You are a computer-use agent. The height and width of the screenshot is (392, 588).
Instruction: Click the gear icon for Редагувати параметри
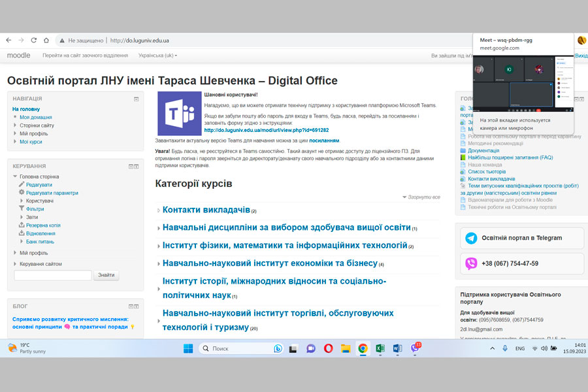point(22,193)
